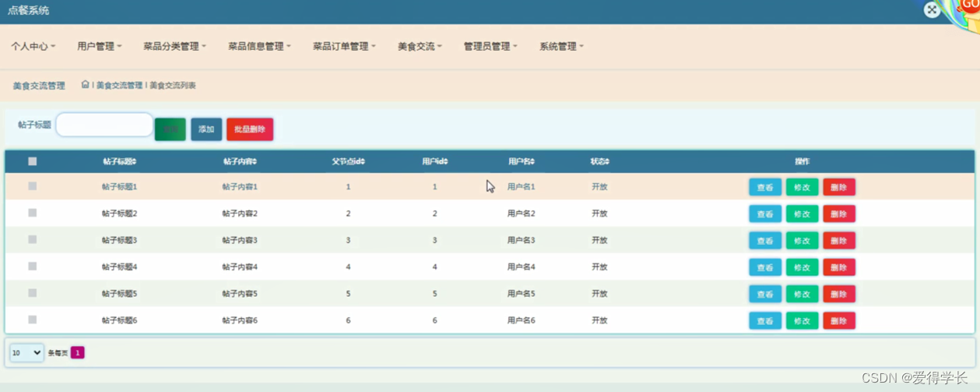Screen dimensions: 980x392
Task: Open the 美食交流 menu
Action: 420,47
